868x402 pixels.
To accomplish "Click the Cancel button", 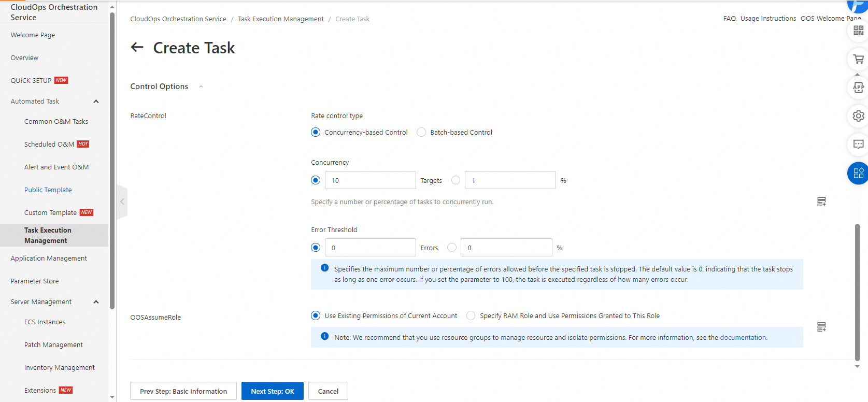I will pyautogui.click(x=328, y=391).
